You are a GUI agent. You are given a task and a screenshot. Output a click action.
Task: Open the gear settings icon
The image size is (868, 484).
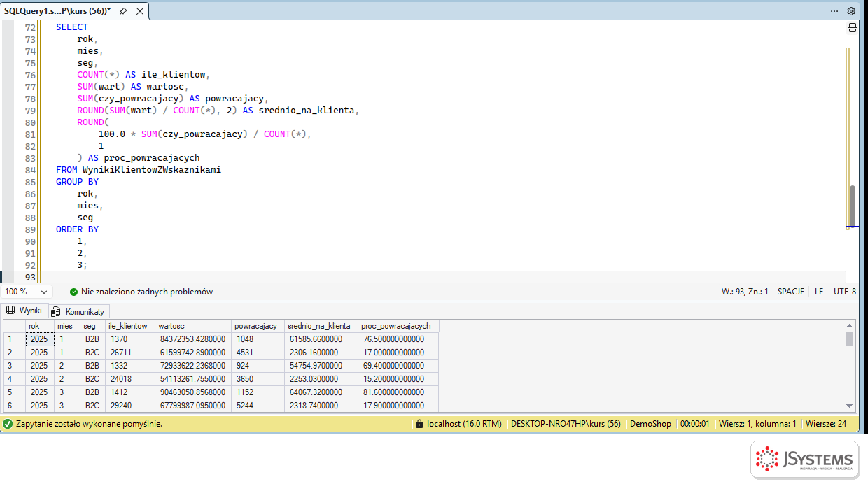click(x=851, y=11)
